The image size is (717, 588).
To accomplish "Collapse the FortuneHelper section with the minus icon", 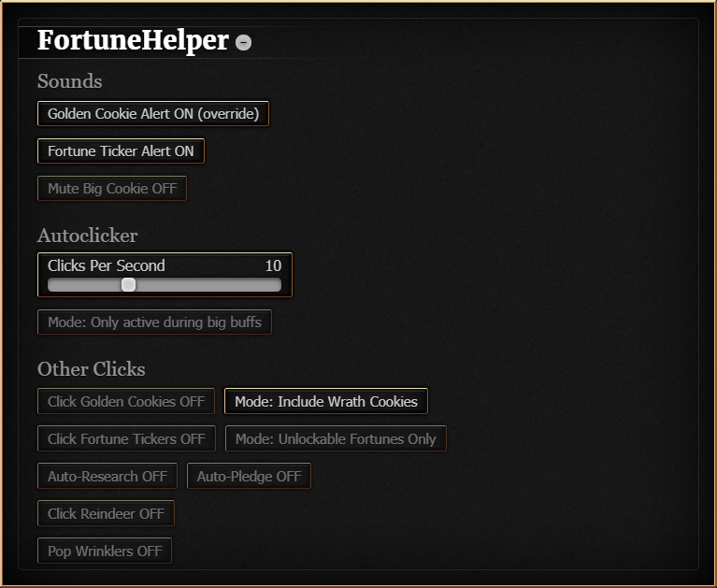I will point(243,42).
